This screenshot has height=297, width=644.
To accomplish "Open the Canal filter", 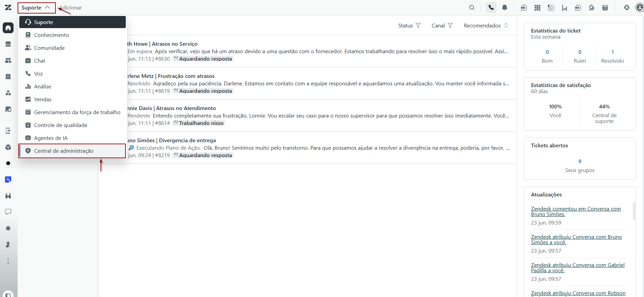I will point(442,25).
